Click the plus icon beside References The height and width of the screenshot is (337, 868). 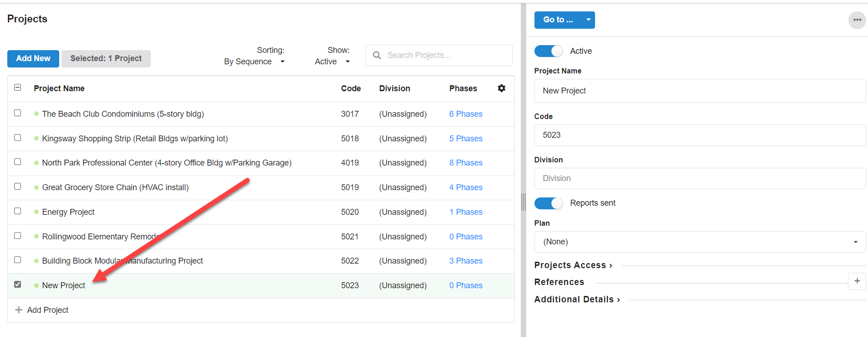point(857,281)
